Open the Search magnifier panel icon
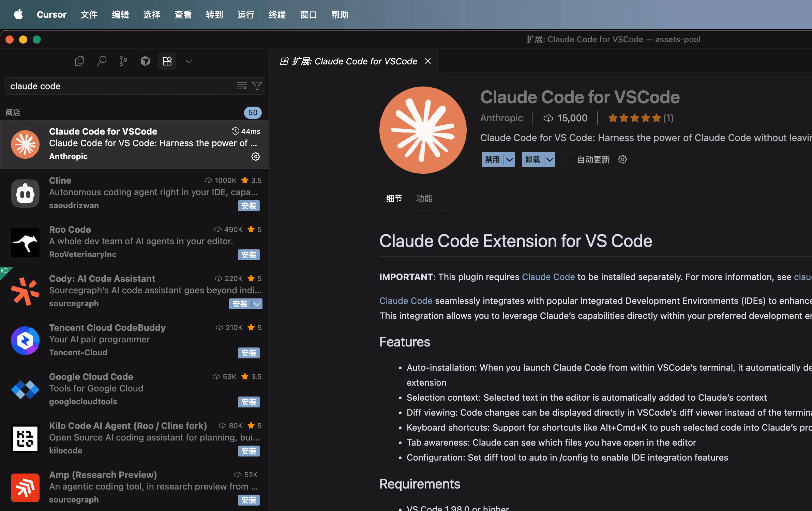 point(101,61)
